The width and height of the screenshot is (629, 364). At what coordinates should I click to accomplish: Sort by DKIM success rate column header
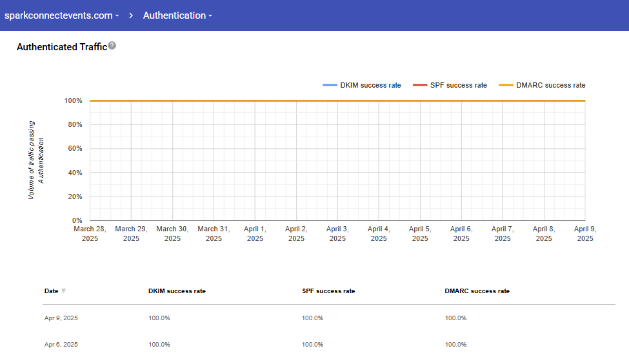tap(177, 291)
